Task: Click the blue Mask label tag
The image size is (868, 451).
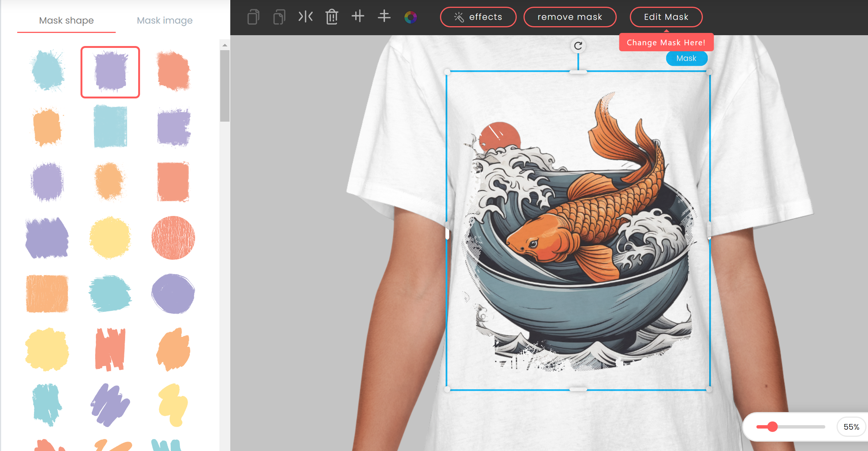Action: click(x=686, y=58)
